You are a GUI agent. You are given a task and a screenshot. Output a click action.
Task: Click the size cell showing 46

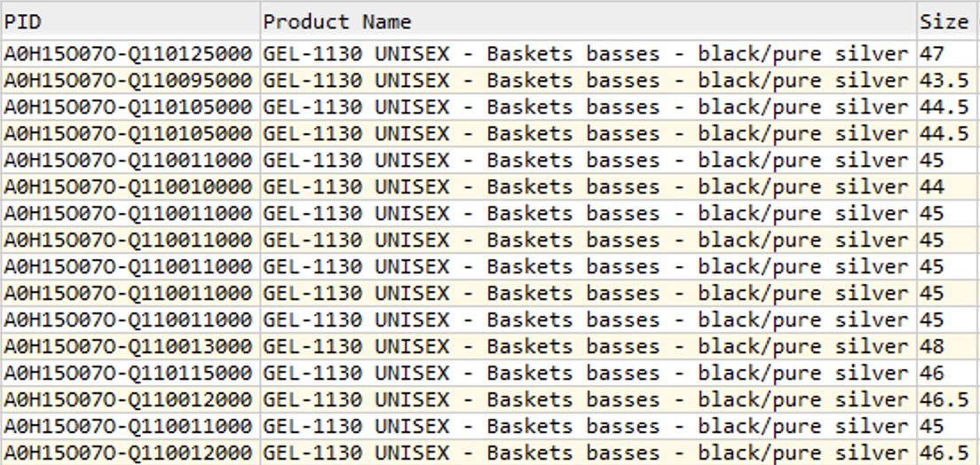(x=947, y=373)
